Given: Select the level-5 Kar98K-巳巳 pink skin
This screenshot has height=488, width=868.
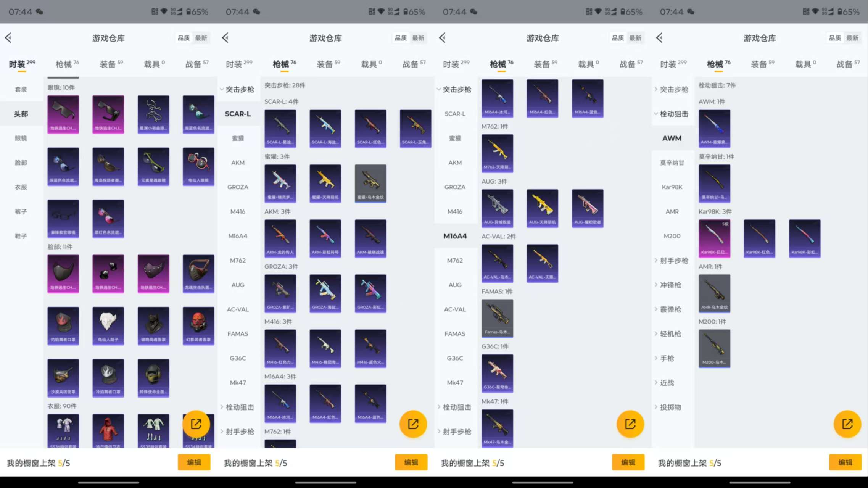Looking at the screenshot, I should point(715,238).
